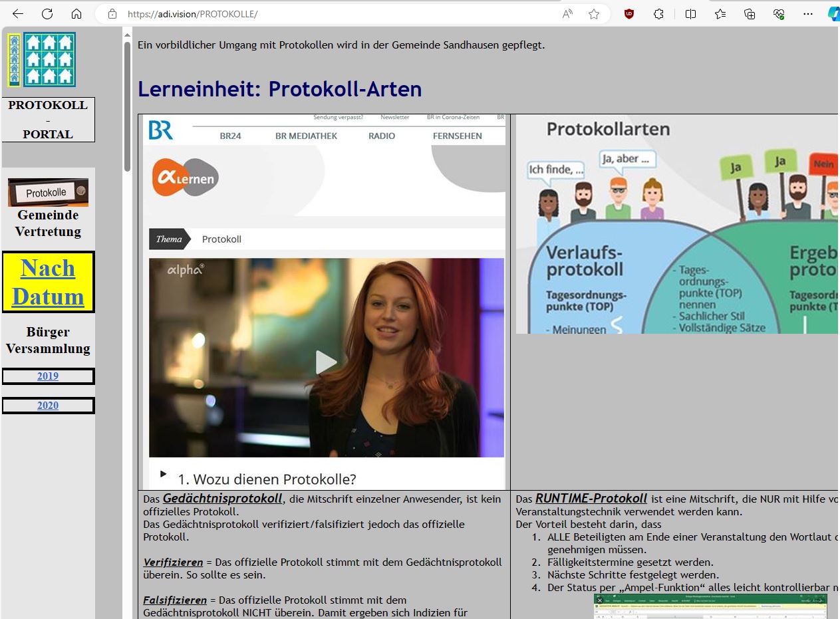Toggle Read Aloud icon in address bar
This screenshot has width=840, height=619.
pos(567,14)
